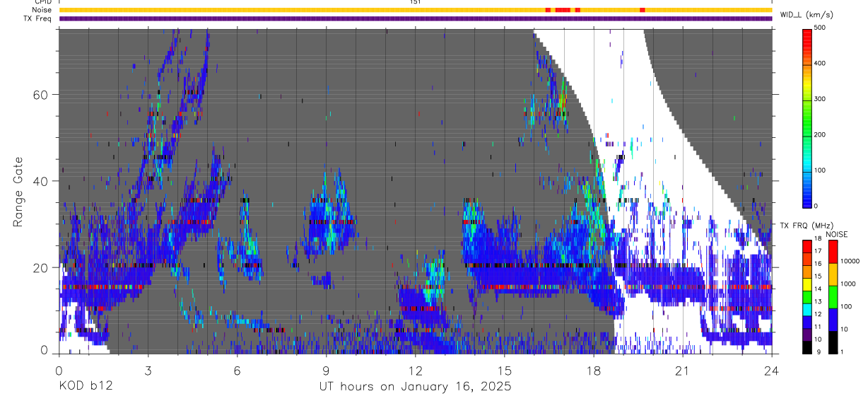Click the "Noise" label above the plot
The width and height of the screenshot is (868, 401).
click(x=42, y=10)
